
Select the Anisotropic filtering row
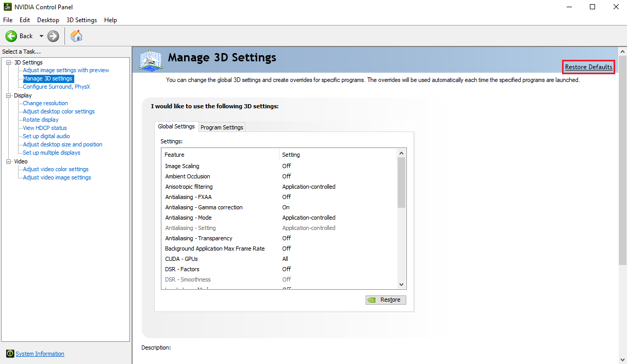(x=279, y=187)
